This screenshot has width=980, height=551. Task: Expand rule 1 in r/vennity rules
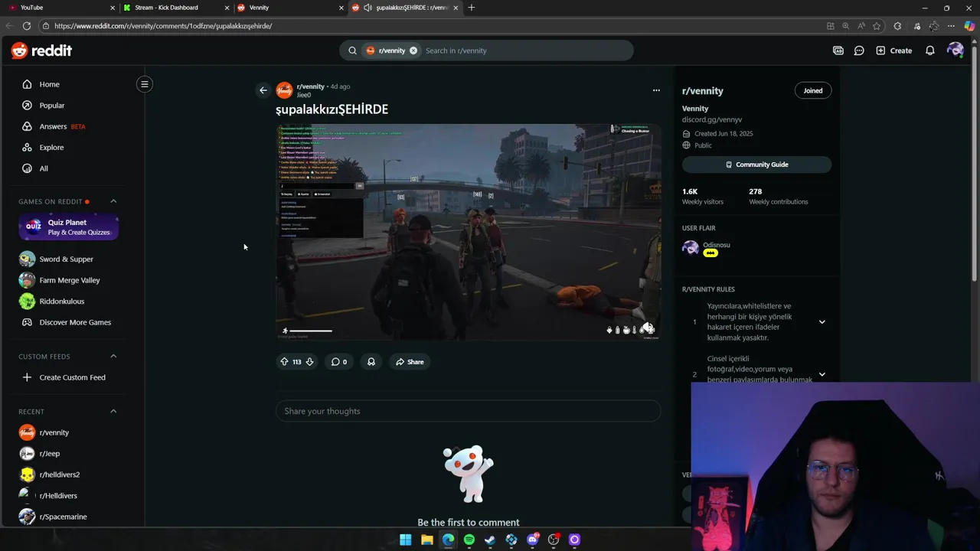click(822, 322)
